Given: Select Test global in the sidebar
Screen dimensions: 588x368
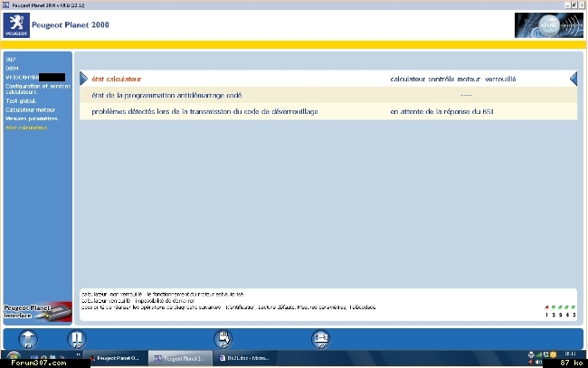Looking at the screenshot, I should (19, 100).
